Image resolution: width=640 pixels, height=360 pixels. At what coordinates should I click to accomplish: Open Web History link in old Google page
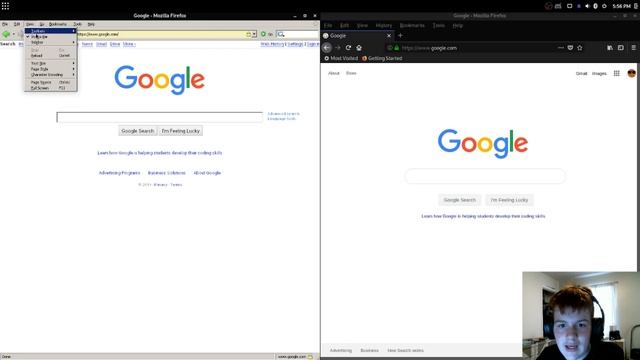[x=272, y=44]
